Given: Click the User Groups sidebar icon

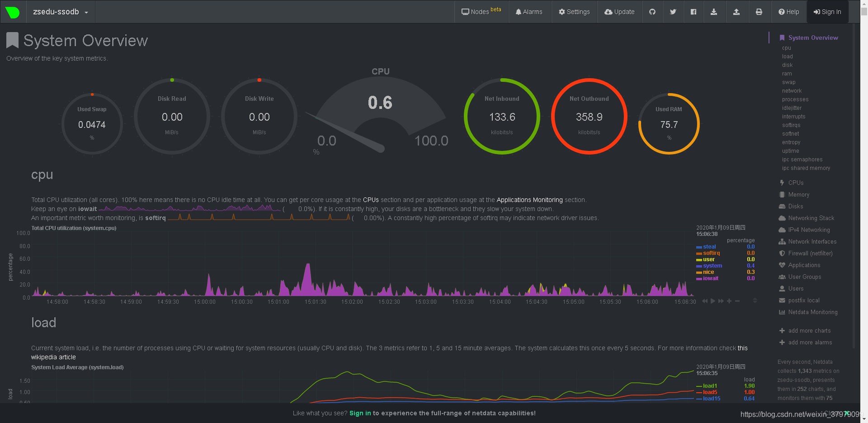Looking at the screenshot, I should [782, 277].
